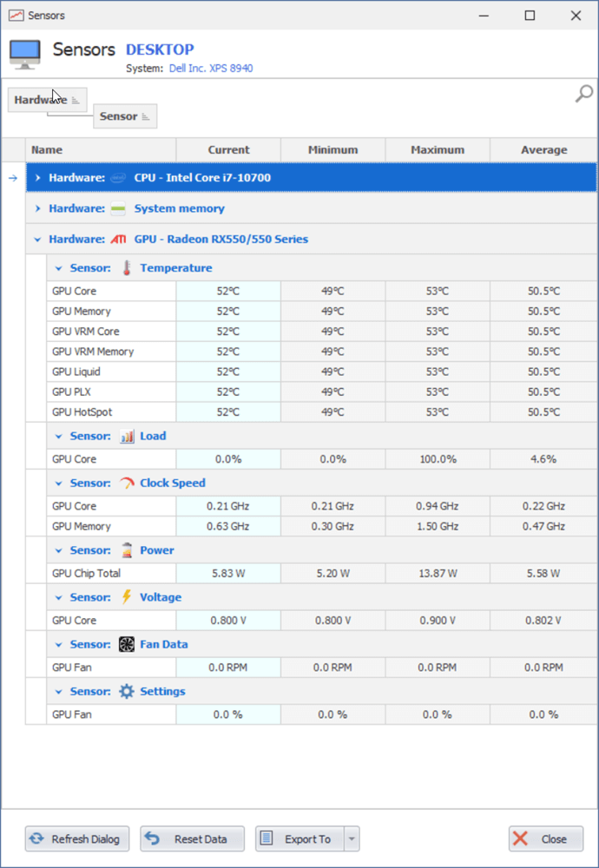Click the DESKTOP computer name
599x868 pixels.
[x=160, y=49]
